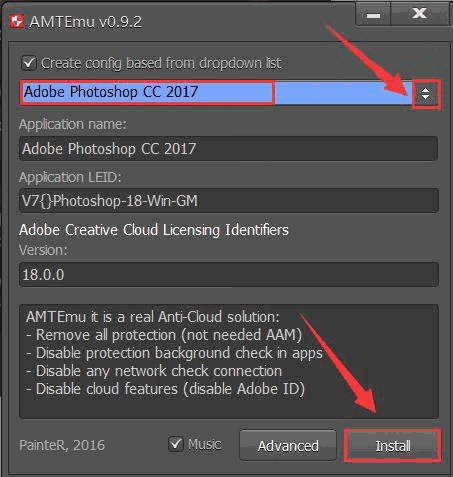
Task: Click the 'Create config based from dropdown list' label
Action: (x=161, y=63)
